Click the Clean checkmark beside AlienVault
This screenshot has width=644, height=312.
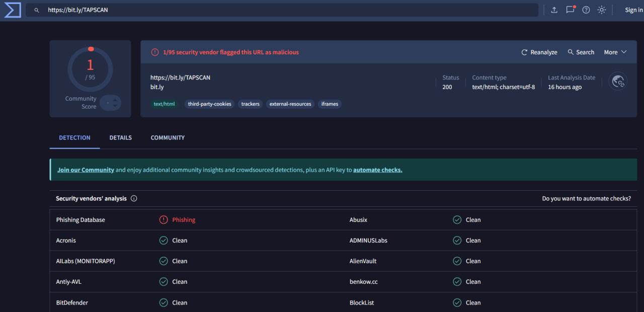pyautogui.click(x=457, y=261)
